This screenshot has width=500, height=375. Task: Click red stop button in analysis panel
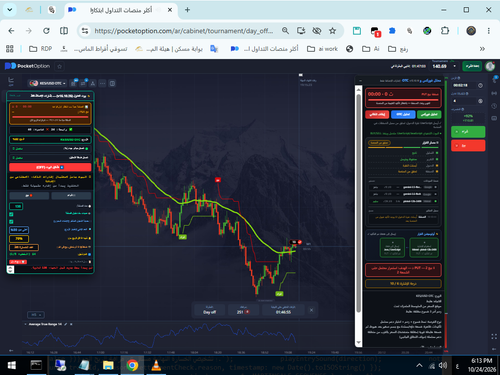tap(377, 114)
